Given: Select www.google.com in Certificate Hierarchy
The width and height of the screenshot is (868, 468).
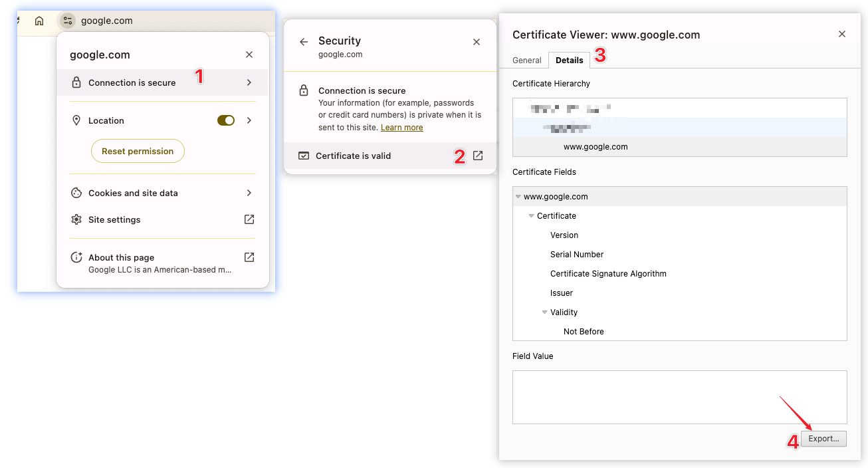Looking at the screenshot, I should pyautogui.click(x=596, y=147).
